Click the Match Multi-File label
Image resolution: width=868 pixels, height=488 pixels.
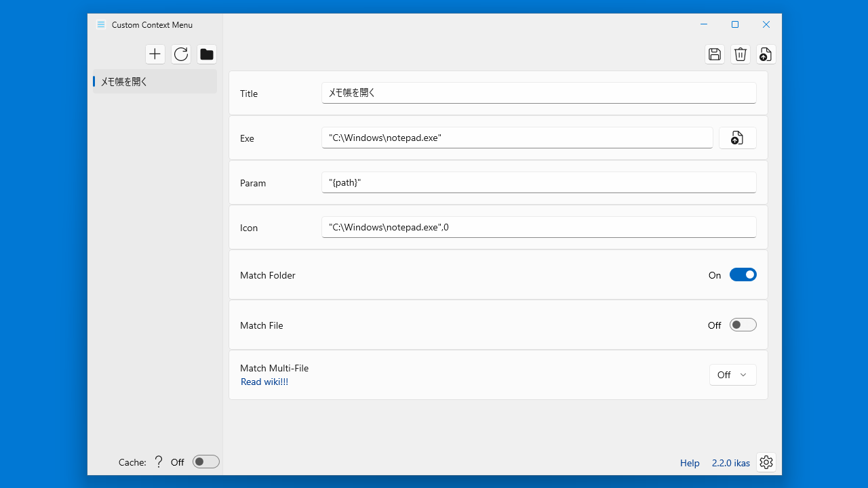(274, 368)
